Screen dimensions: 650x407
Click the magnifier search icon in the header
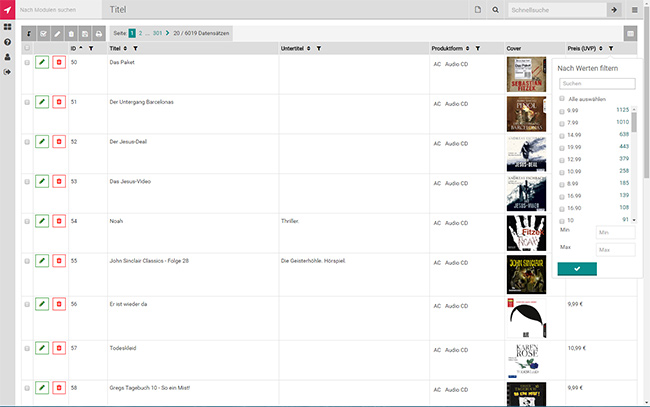[x=494, y=9]
